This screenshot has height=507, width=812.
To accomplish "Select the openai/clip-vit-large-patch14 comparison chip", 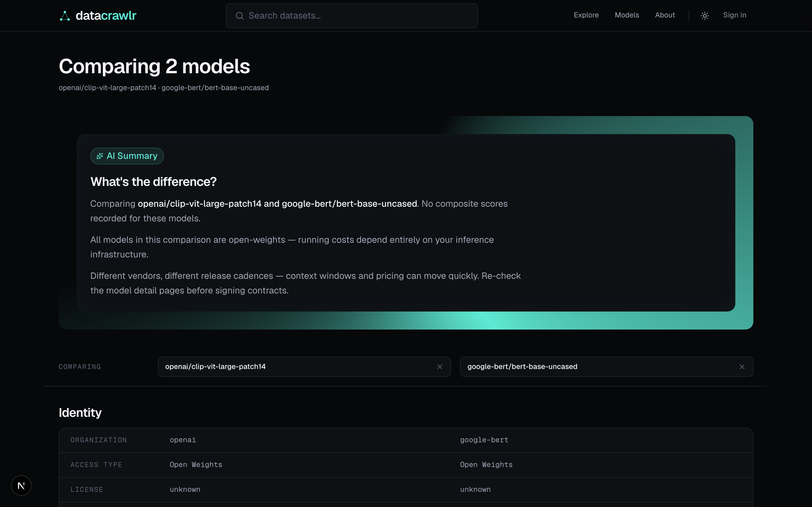I will (304, 367).
